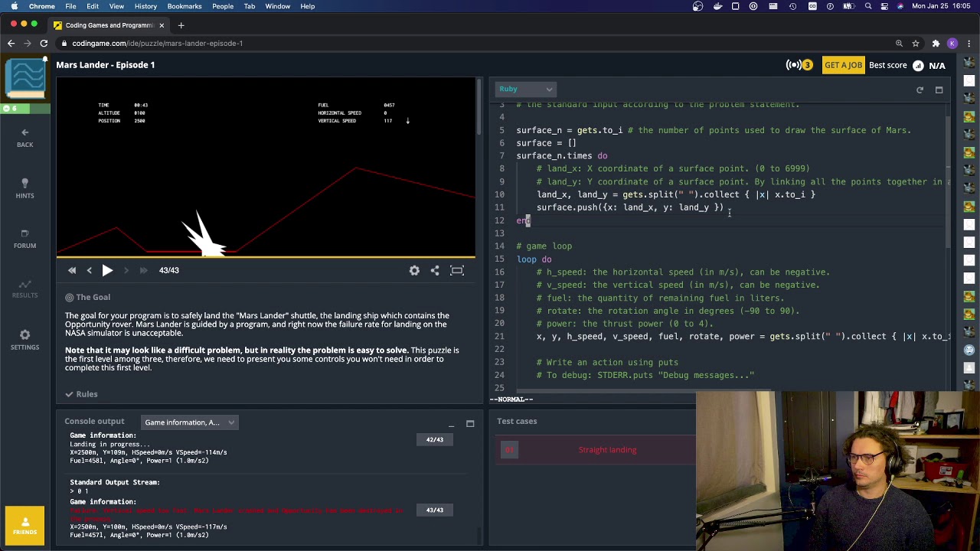Jump to console frame 42/43

435,439
